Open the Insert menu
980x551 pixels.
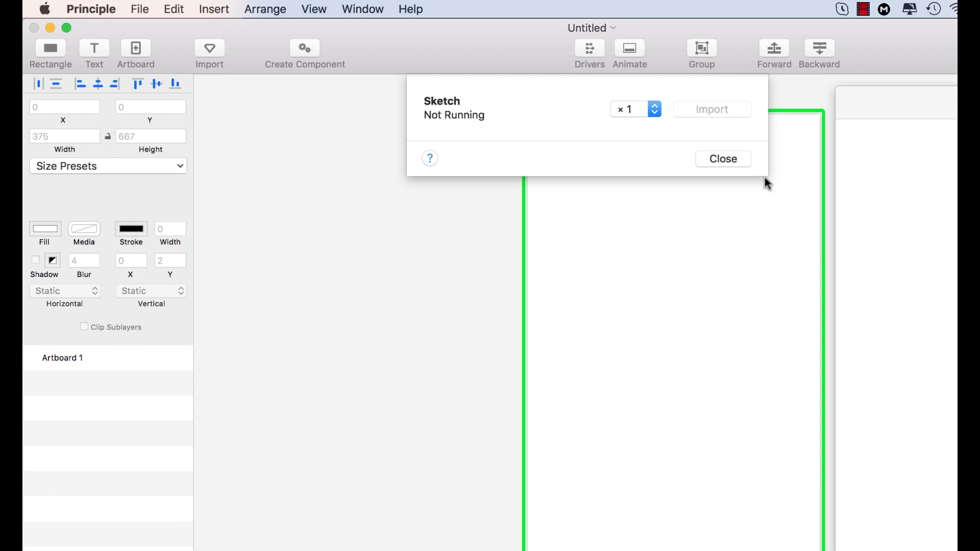214,9
